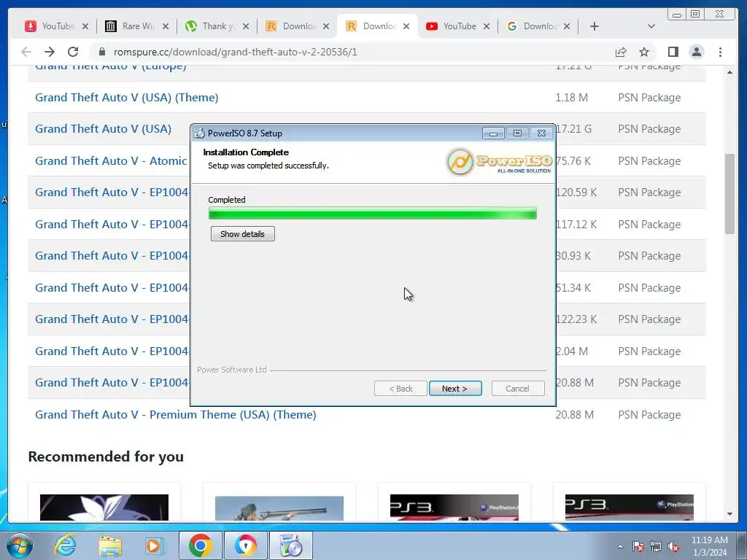Click PSN Package text in USA Theme row
The width and height of the screenshot is (747, 560).
tap(649, 98)
